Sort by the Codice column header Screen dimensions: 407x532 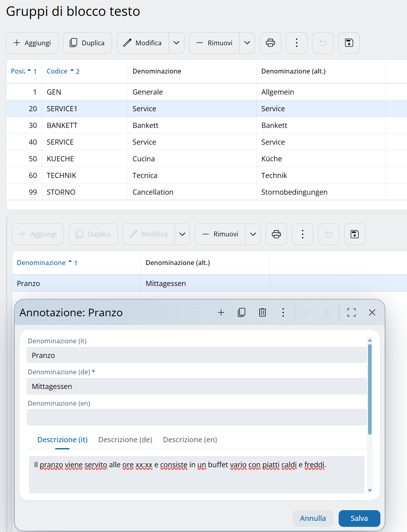(57, 72)
